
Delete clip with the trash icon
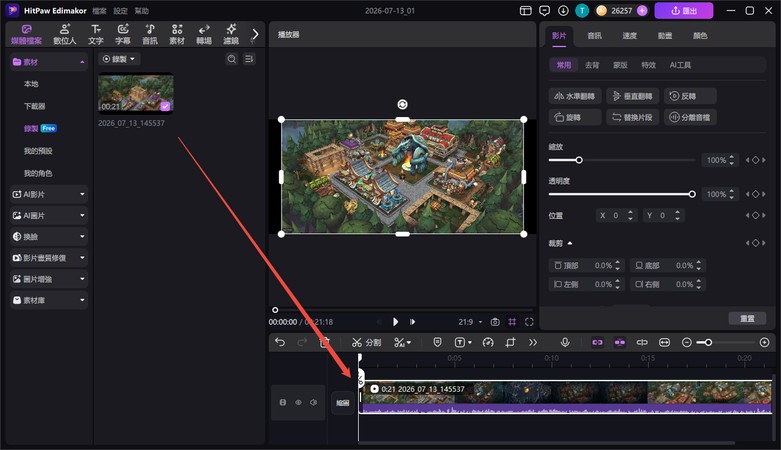tap(324, 342)
